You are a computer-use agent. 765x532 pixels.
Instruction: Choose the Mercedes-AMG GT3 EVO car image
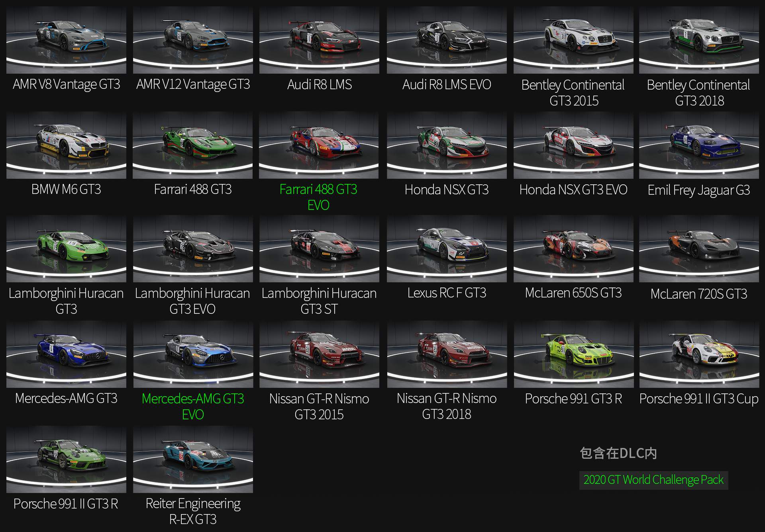click(193, 354)
